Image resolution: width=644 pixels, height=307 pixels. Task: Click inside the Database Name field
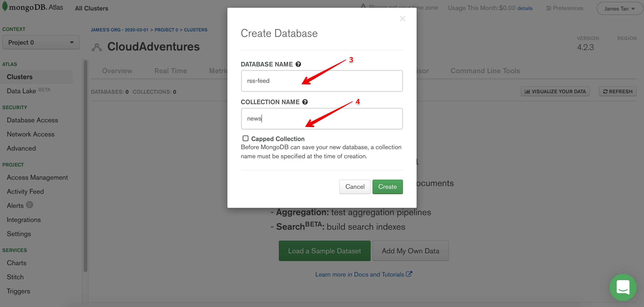322,81
